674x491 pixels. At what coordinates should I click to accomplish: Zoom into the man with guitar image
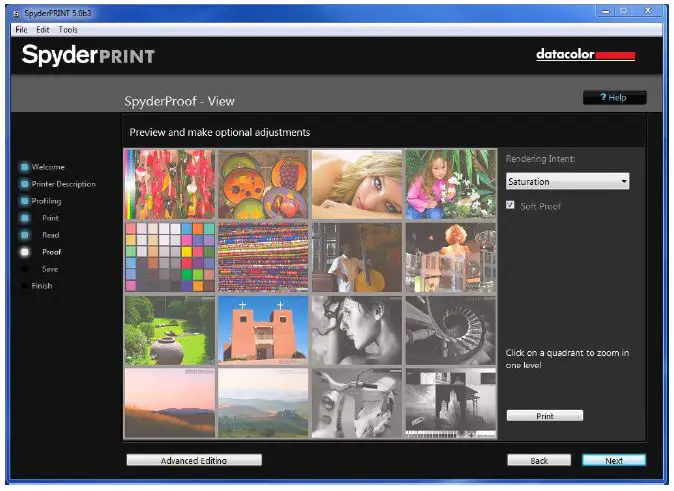coord(357,257)
